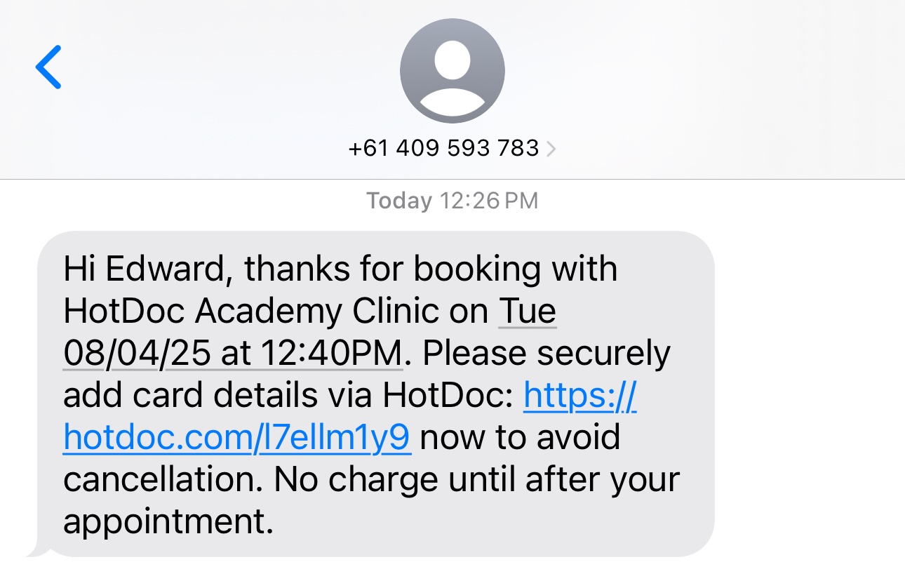This screenshot has height=588, width=905.
Task: Select the white silhouette inside the avatar
Action: [x=452, y=76]
